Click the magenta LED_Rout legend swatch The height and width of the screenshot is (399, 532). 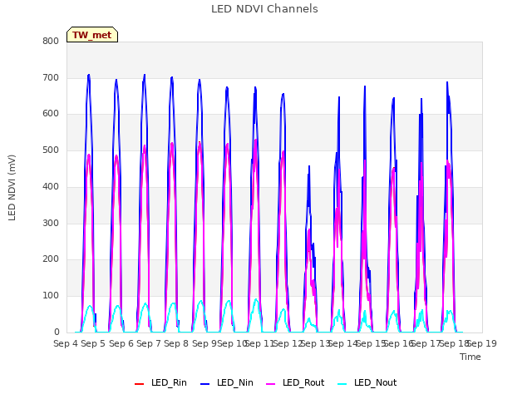tap(271, 384)
